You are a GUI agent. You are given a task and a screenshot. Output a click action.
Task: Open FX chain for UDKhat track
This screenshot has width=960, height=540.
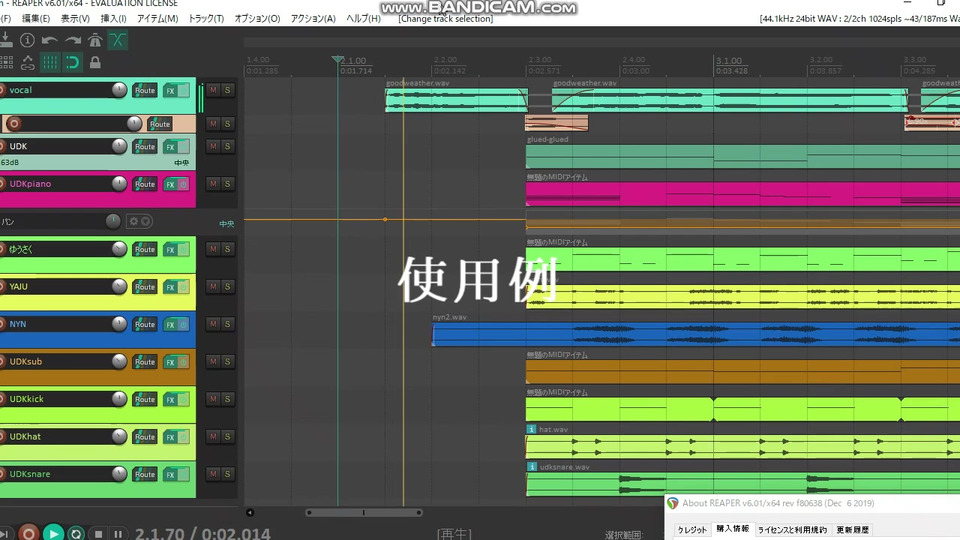(x=170, y=437)
